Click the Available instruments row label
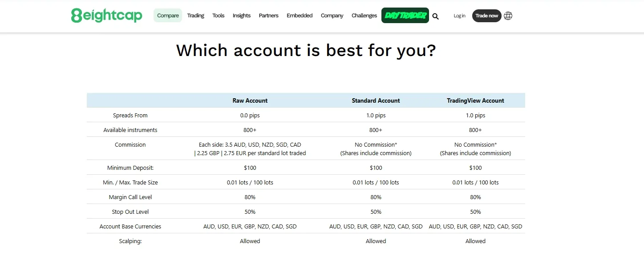 [x=130, y=130]
